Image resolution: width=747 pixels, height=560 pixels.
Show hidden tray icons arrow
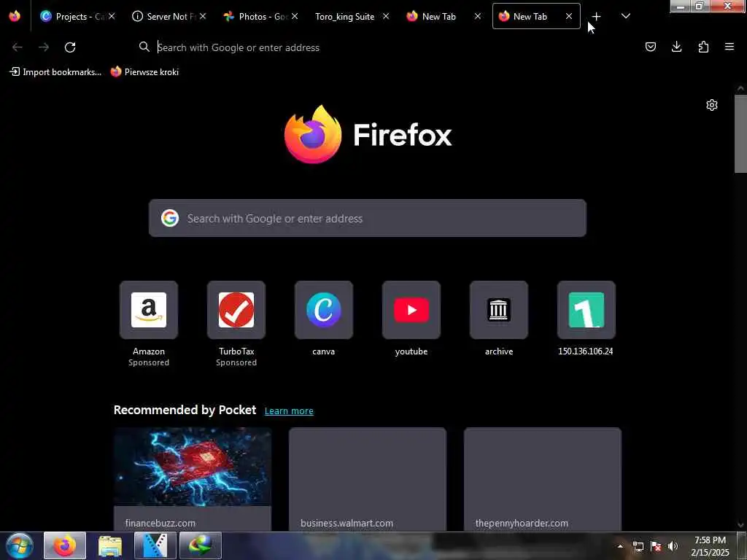[x=620, y=545]
